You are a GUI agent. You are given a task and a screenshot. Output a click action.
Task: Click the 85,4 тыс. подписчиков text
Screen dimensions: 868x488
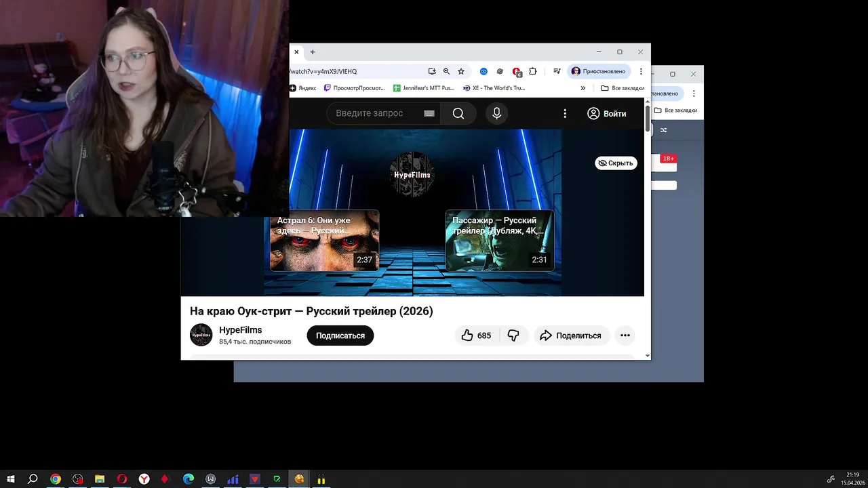(x=255, y=342)
